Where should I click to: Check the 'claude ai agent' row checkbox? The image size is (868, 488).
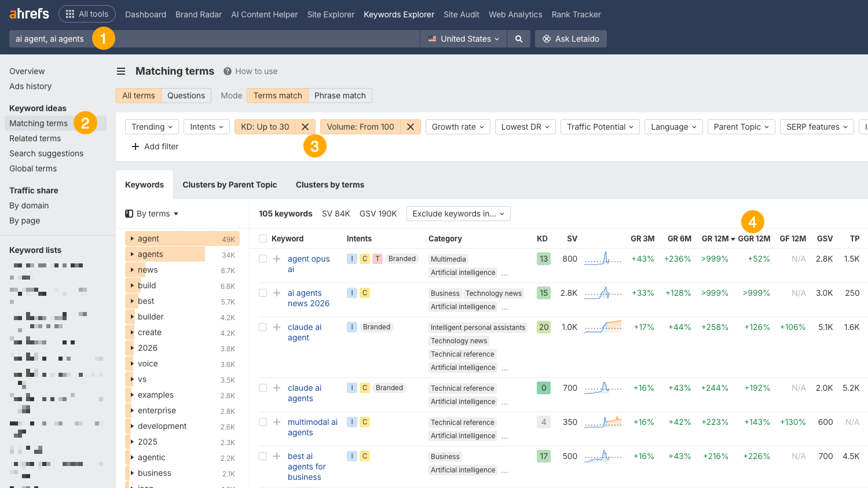pos(263,327)
